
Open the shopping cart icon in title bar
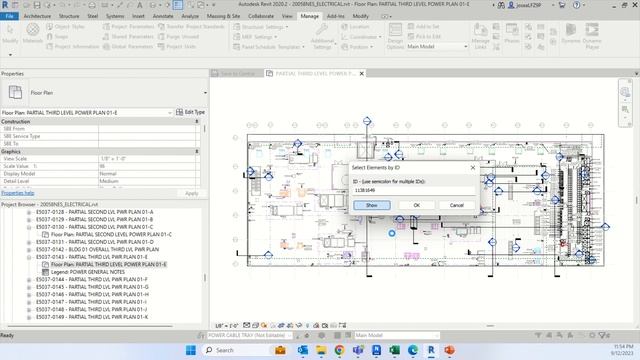(562, 5)
